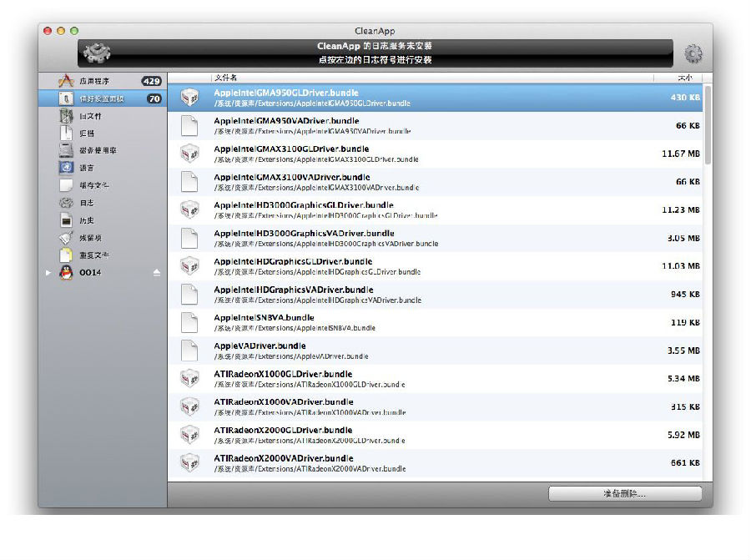Select the AppleVADriver.bundle file entry
Image resolution: width=751 pixels, height=560 pixels.
click(434, 351)
